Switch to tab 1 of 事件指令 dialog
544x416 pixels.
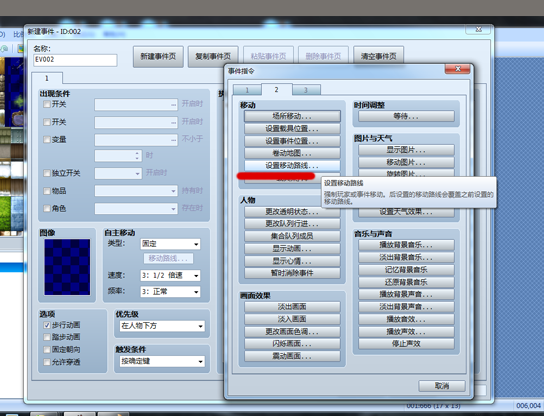click(247, 90)
